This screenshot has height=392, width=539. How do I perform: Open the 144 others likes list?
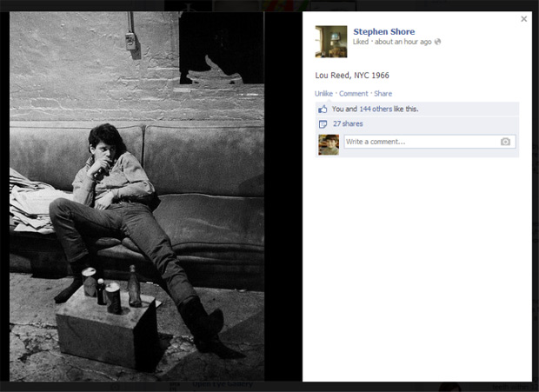pos(376,109)
